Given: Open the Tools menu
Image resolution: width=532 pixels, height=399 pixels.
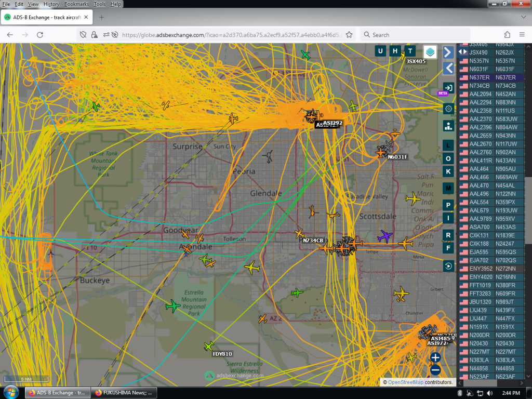Looking at the screenshot, I should (x=99, y=4).
